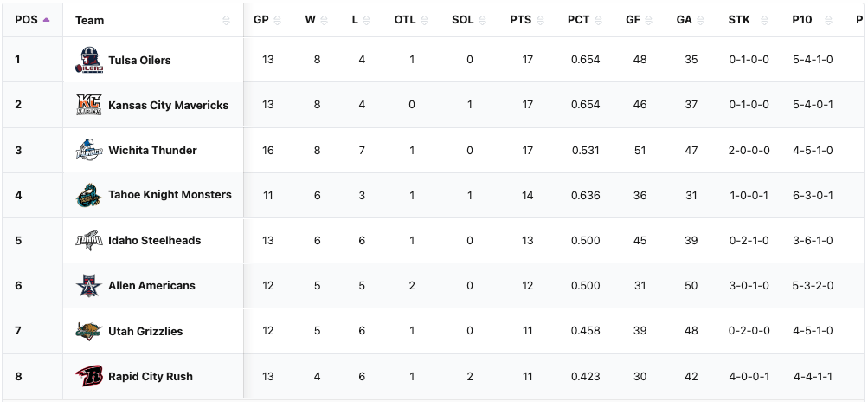The width and height of the screenshot is (868, 402).
Task: Click the Tahoe Knight Monsters logo
Action: (89, 195)
